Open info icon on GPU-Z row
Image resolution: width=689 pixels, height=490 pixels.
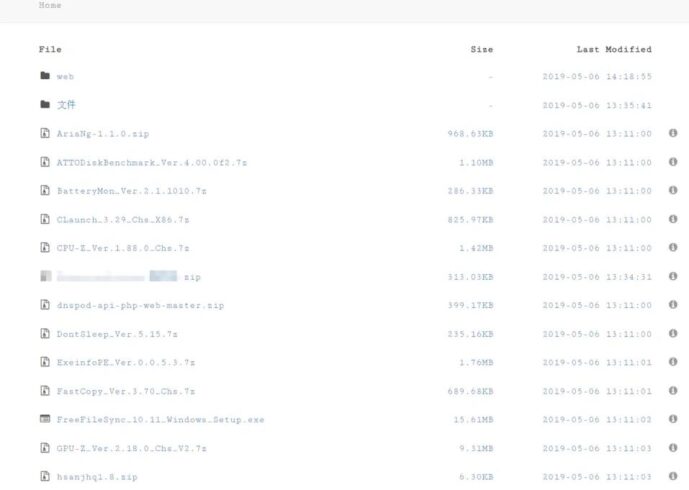tap(673, 449)
